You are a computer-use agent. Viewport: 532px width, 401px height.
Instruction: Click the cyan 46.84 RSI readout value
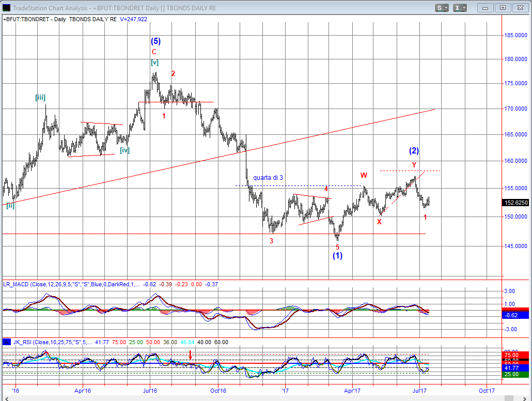(x=187, y=342)
